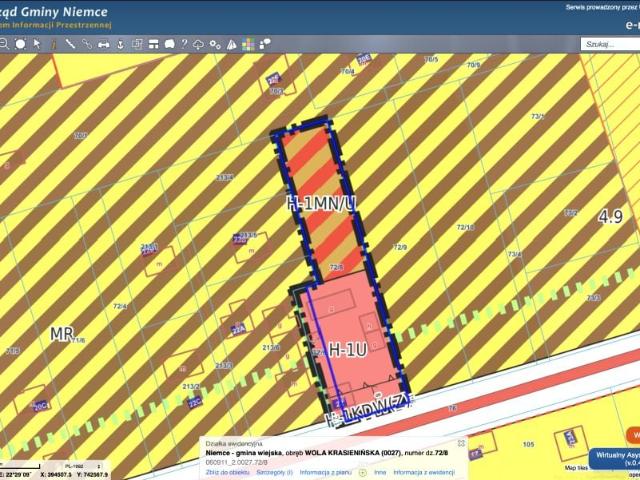640x480 pixels.
Task: Focus the Szukaj search field
Action: (610, 44)
